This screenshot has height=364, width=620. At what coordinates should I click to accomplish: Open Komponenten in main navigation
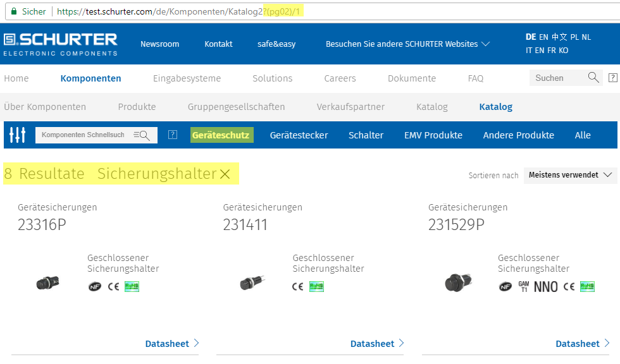90,78
